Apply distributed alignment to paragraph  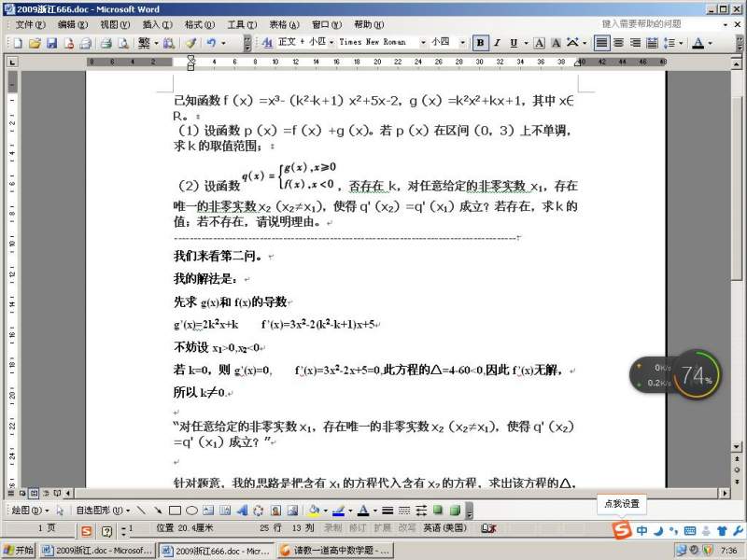(652, 43)
